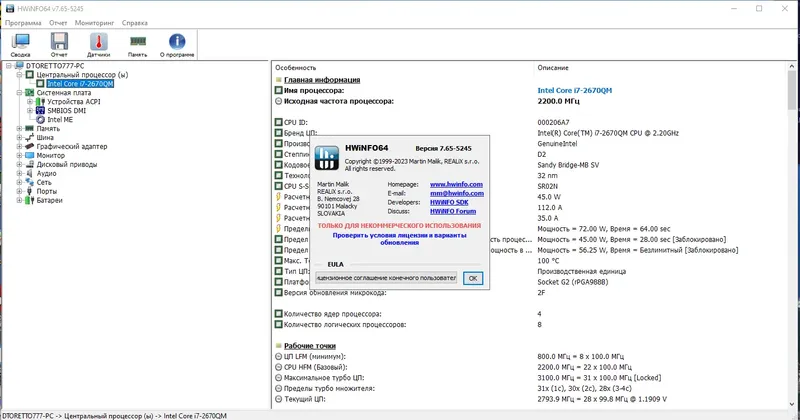Select Максимальное турбо ЦП row

point(530,378)
